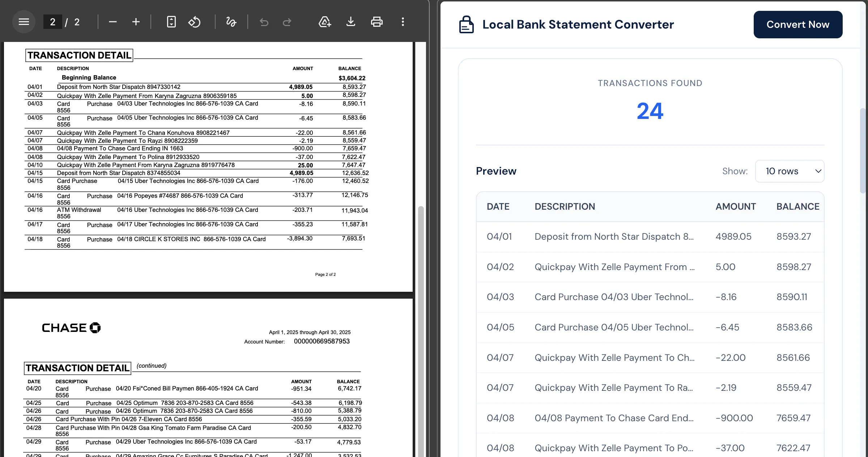
Task: Open the PDF sidebar menu icon
Action: click(24, 22)
